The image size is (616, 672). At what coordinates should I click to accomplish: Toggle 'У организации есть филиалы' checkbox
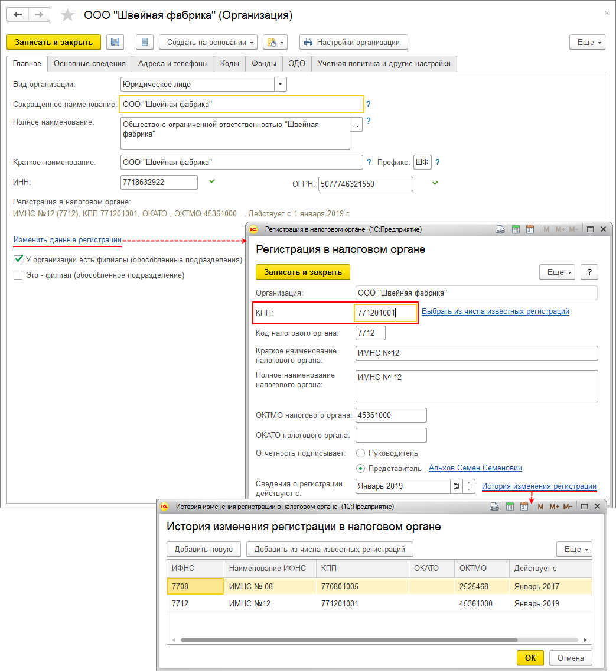(18, 259)
